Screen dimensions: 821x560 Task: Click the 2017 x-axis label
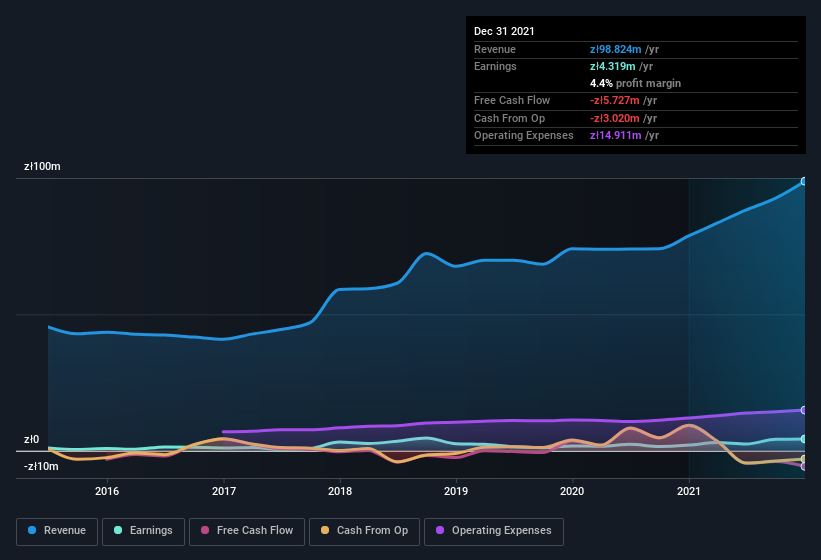click(x=224, y=491)
